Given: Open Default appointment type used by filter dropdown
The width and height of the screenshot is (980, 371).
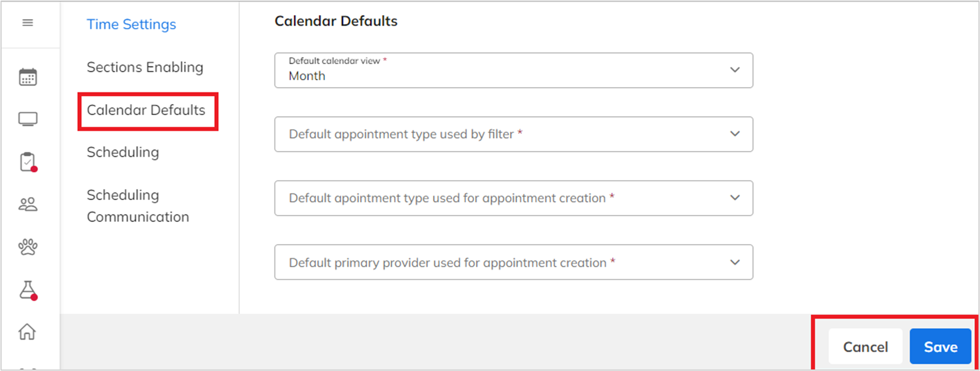Looking at the screenshot, I should click(x=514, y=134).
